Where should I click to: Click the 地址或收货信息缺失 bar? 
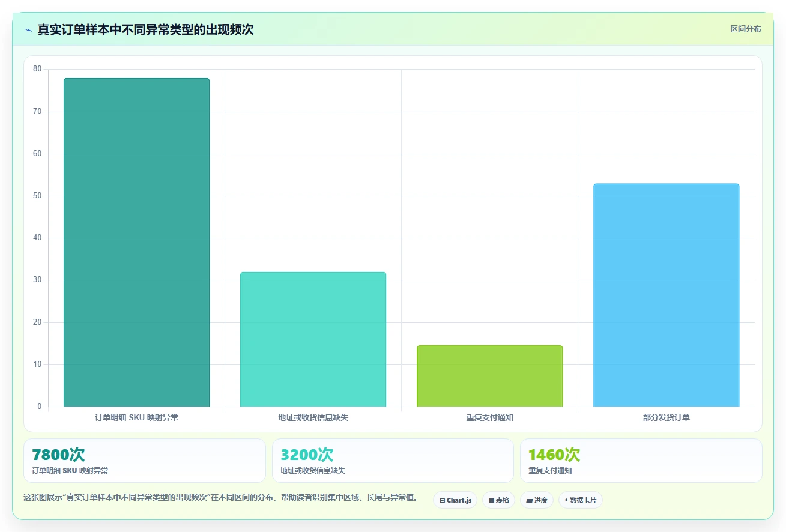(x=313, y=339)
